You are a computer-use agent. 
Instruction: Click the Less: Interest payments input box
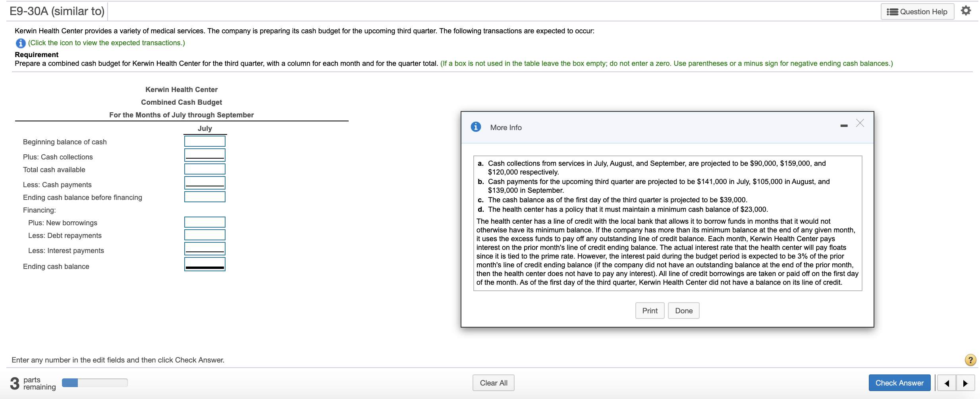click(204, 248)
